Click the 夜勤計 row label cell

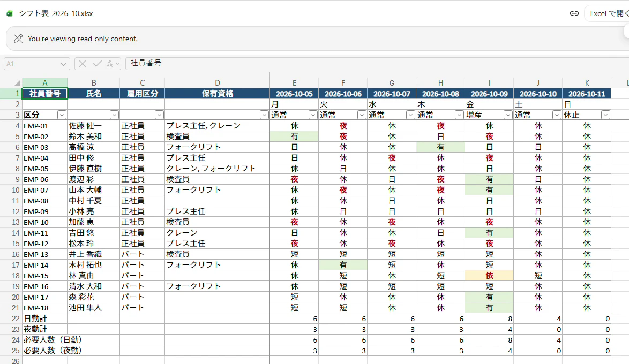[44, 330]
